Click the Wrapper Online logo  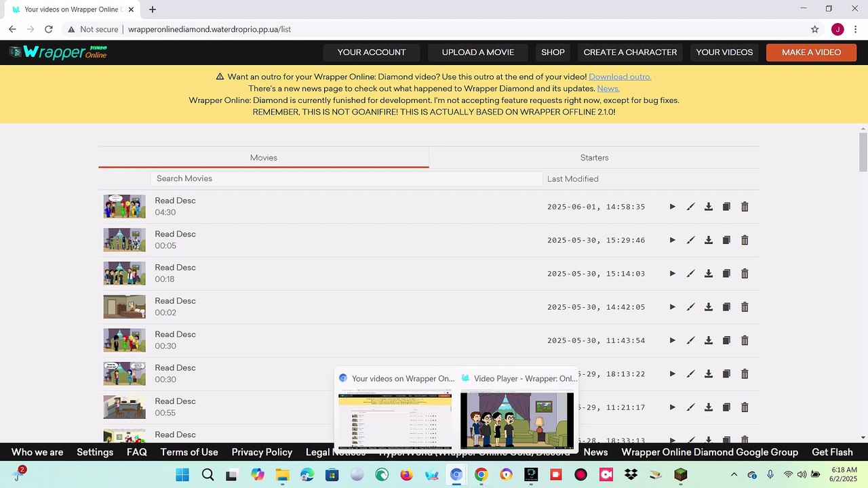point(58,52)
